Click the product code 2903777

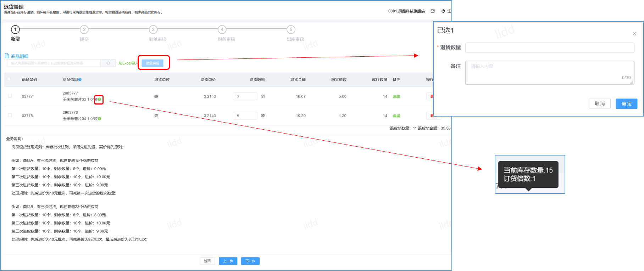tap(70, 93)
